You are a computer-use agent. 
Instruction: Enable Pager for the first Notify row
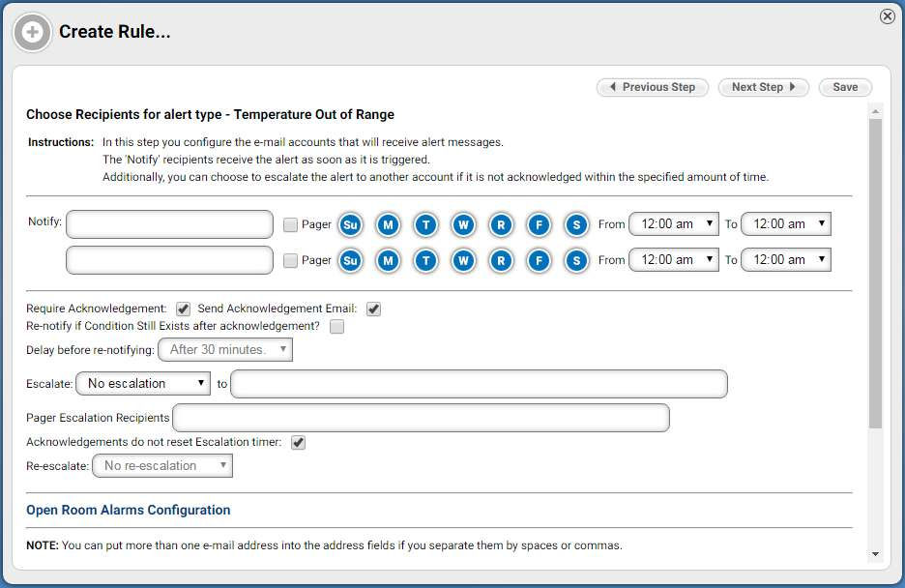(x=290, y=225)
